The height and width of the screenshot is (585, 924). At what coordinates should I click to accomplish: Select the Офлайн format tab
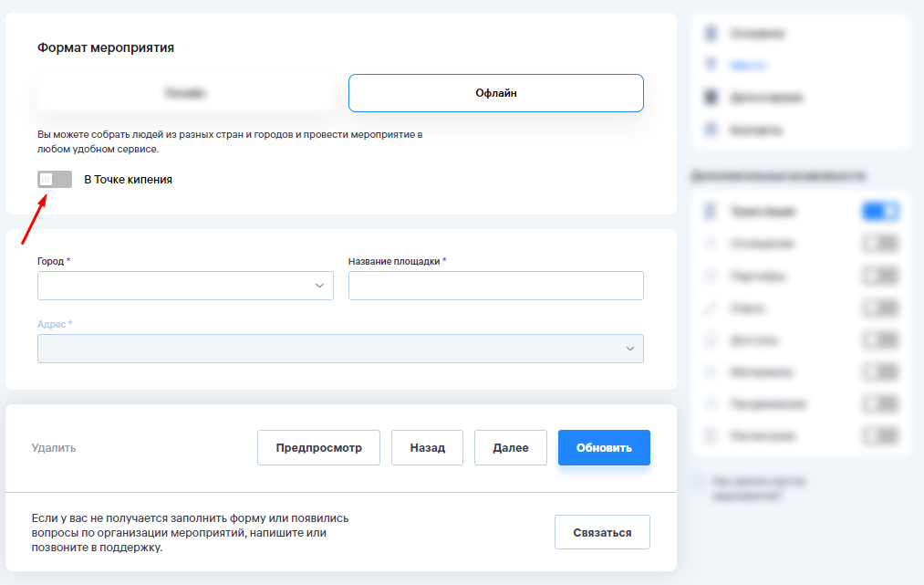click(x=496, y=93)
